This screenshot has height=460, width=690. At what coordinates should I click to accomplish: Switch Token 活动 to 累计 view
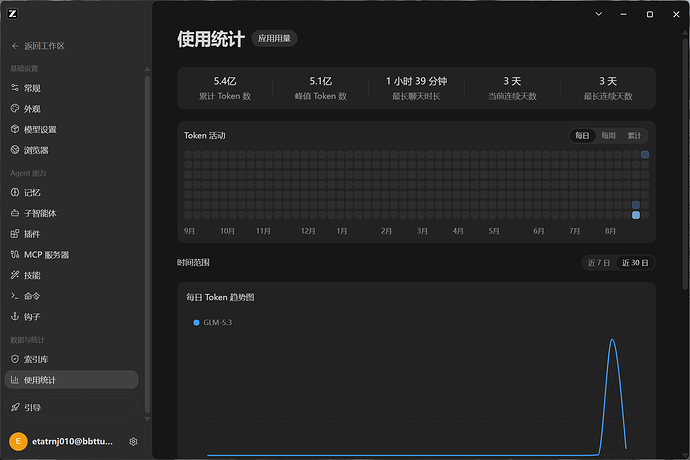634,136
